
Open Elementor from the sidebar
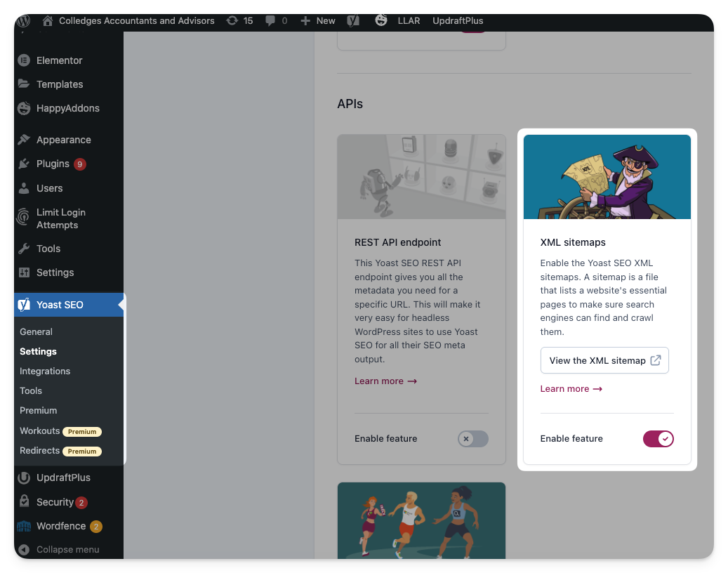tap(59, 60)
